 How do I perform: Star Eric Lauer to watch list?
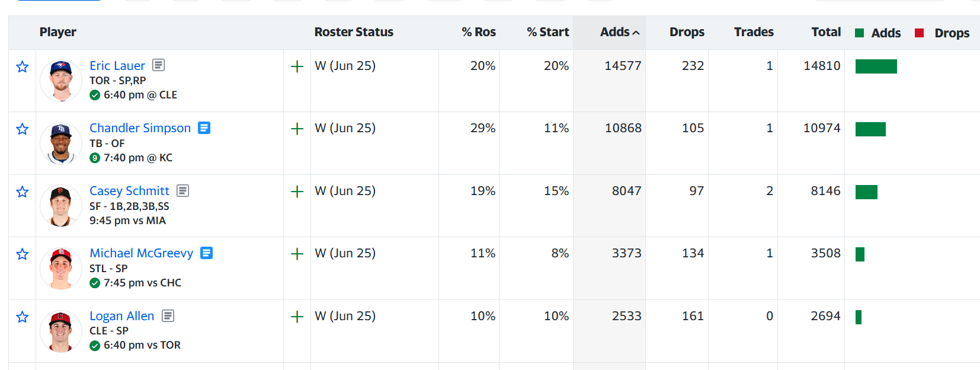click(x=23, y=66)
